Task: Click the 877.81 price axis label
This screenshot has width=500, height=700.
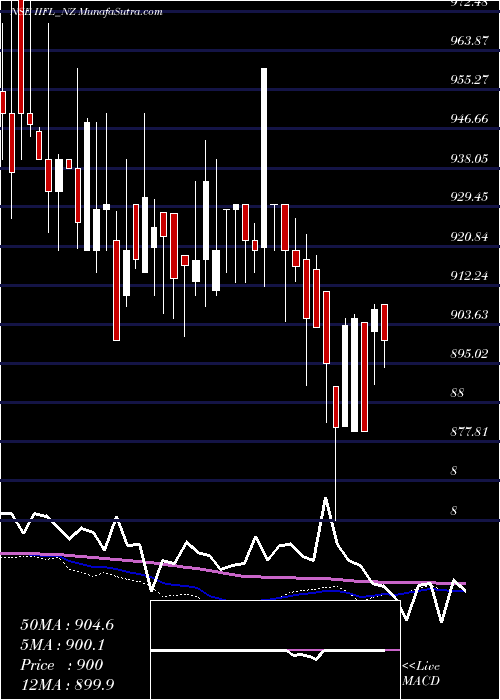Action: [x=469, y=432]
